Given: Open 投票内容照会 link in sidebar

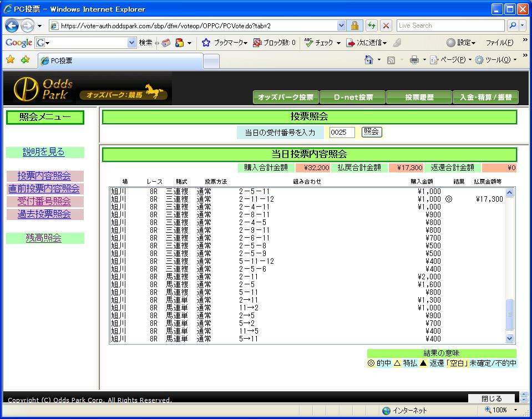Looking at the screenshot, I should [44, 176].
